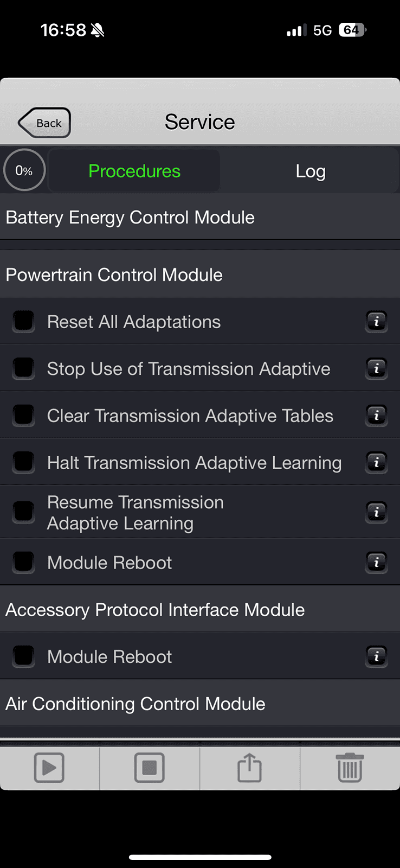View info for Clear Transmission Adaptive Tables

[376, 416]
